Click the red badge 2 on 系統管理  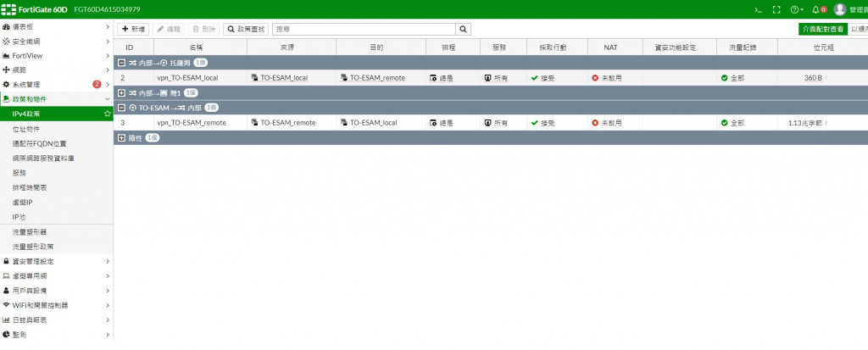pos(97,84)
